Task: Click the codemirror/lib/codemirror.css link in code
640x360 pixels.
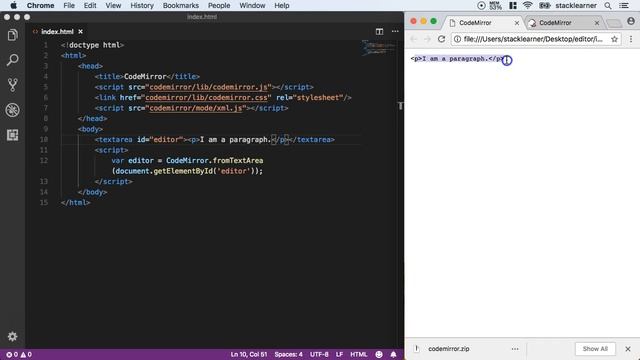Action: coord(206,98)
